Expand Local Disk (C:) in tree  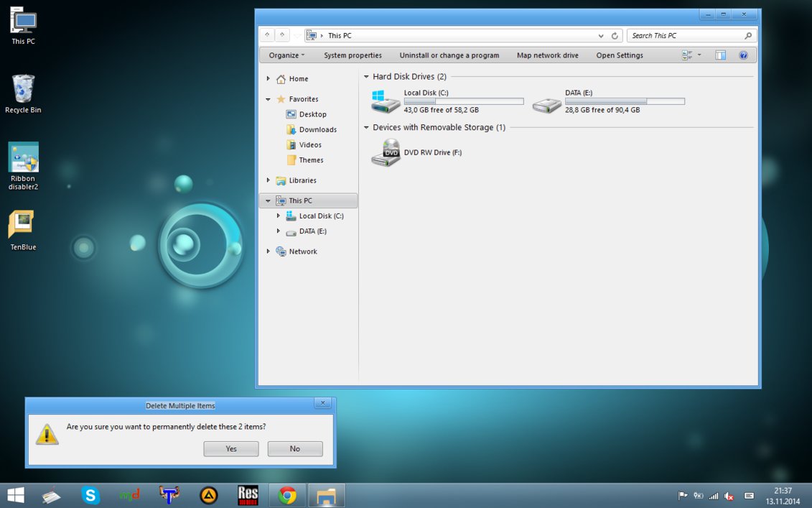(279, 216)
